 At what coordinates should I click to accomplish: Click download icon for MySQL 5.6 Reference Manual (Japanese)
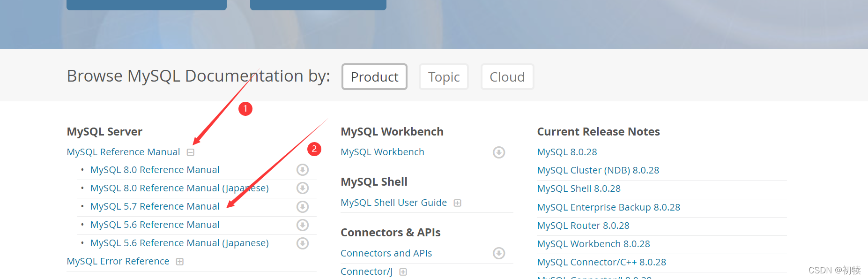[x=303, y=243]
